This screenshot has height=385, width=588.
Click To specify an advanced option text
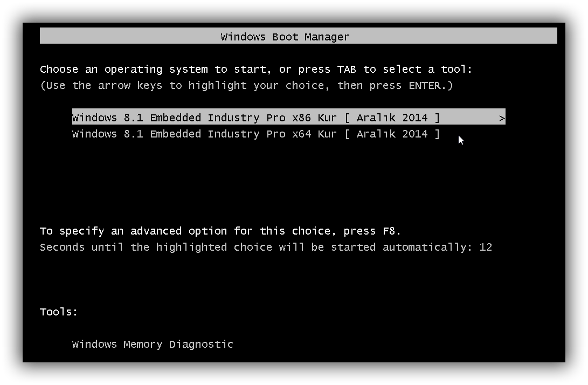(x=134, y=231)
